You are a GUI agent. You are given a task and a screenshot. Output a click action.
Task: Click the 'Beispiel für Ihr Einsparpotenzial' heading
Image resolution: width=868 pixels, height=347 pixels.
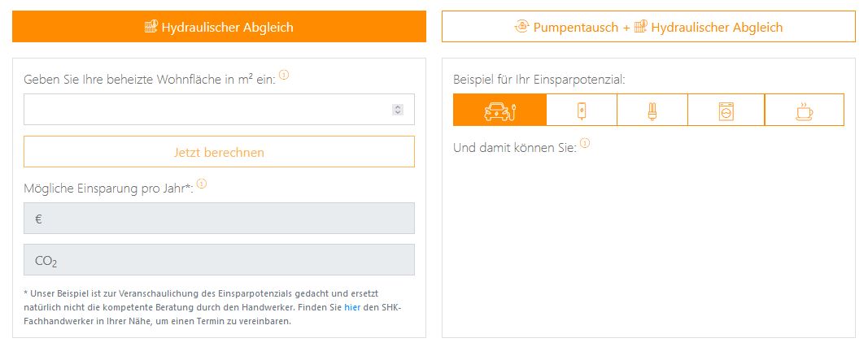point(539,80)
